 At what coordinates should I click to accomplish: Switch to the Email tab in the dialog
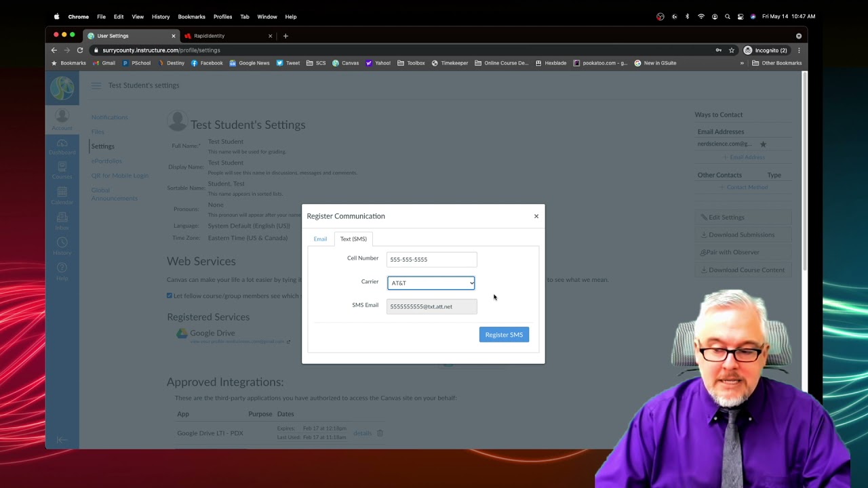point(320,239)
